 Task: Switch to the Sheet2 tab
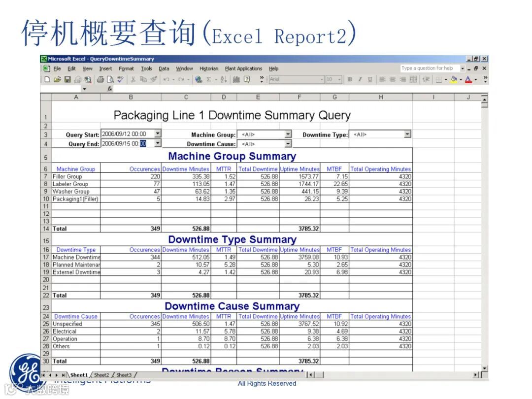coord(101,375)
